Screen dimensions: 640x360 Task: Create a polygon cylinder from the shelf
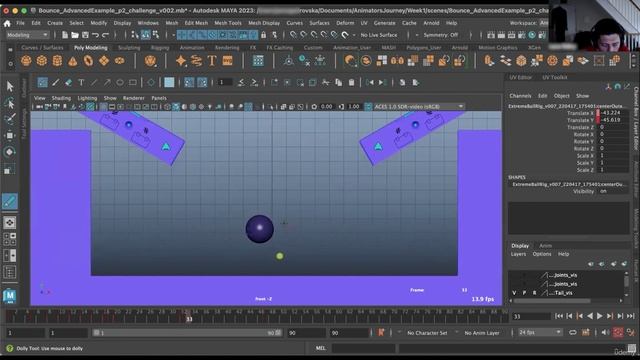point(57,61)
